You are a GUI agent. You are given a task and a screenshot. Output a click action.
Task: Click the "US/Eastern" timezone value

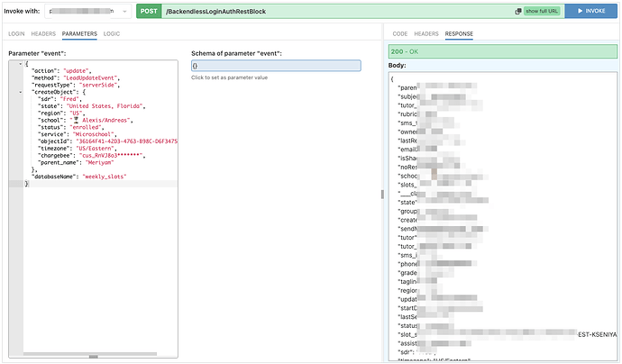click(95, 149)
